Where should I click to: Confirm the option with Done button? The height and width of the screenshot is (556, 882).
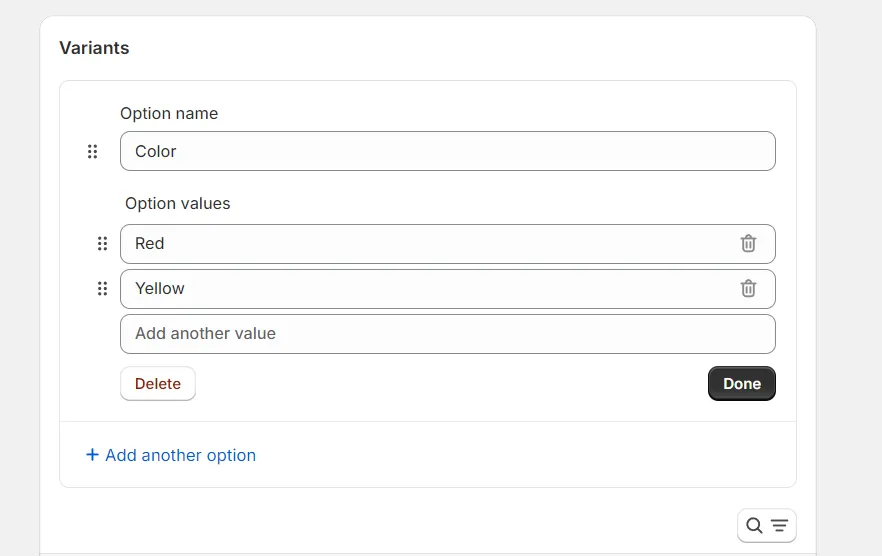coord(742,384)
